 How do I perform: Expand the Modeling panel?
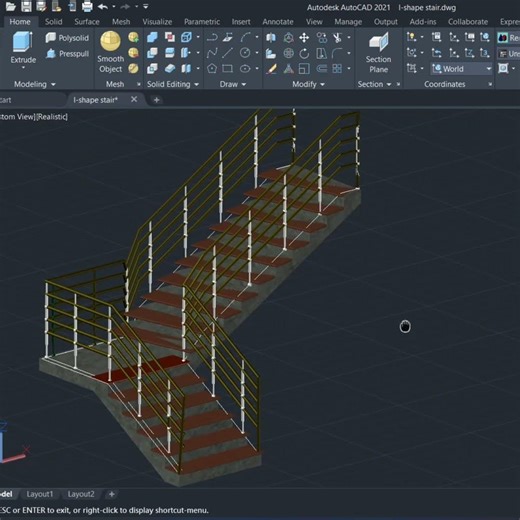click(34, 84)
